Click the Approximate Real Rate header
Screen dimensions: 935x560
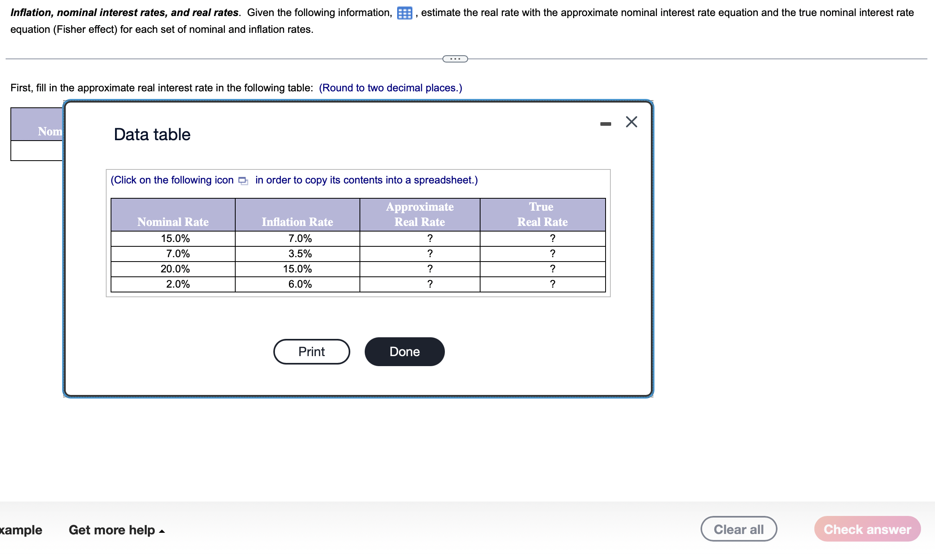tap(420, 214)
